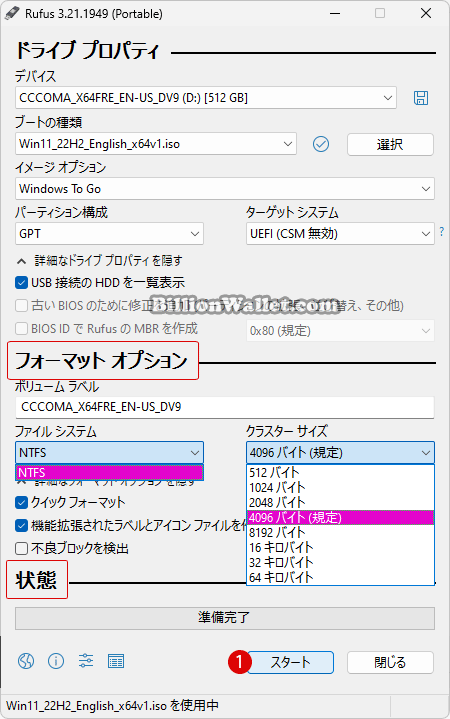This screenshot has height=719, width=450.
Task: Collapse 詳細なドライブ プロパティを隠す expander
Action: (100, 261)
